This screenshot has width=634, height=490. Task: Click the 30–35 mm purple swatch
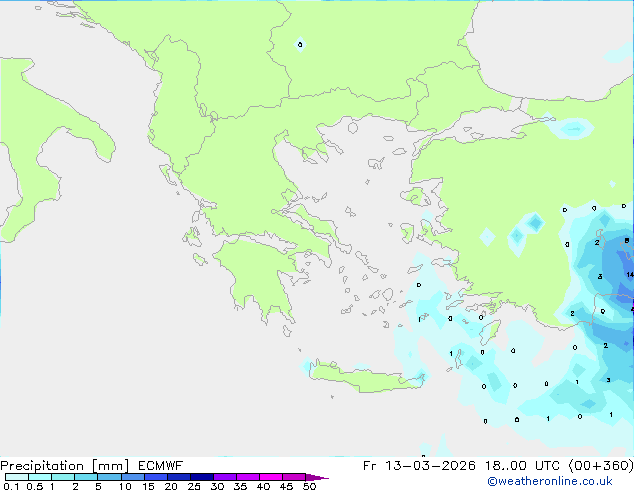click(x=224, y=477)
